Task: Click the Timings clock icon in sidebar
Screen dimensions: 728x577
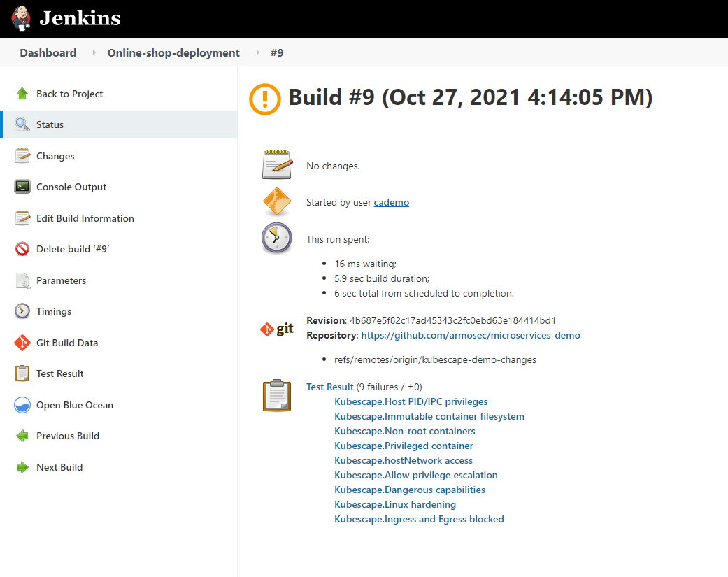Action: click(22, 311)
